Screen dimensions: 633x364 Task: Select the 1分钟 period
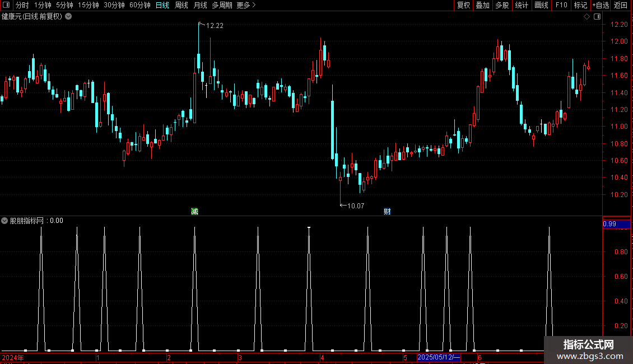pos(43,5)
